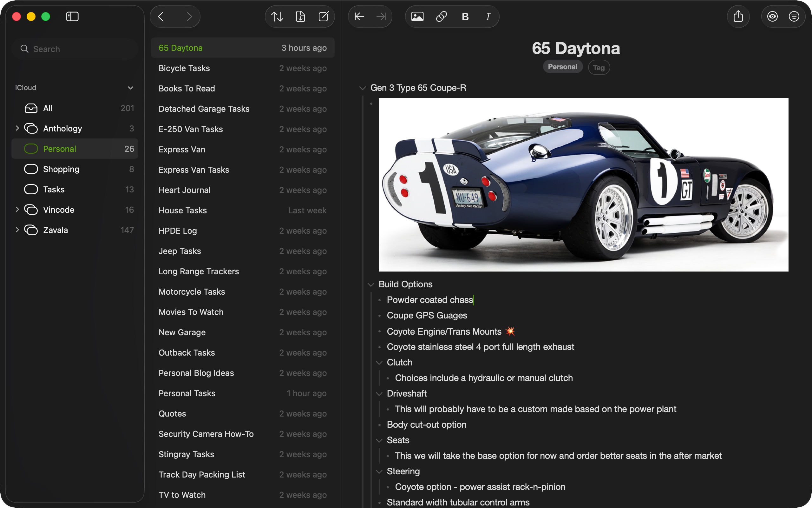
Task: Click the Coupe GPS Guages row
Action: click(427, 316)
